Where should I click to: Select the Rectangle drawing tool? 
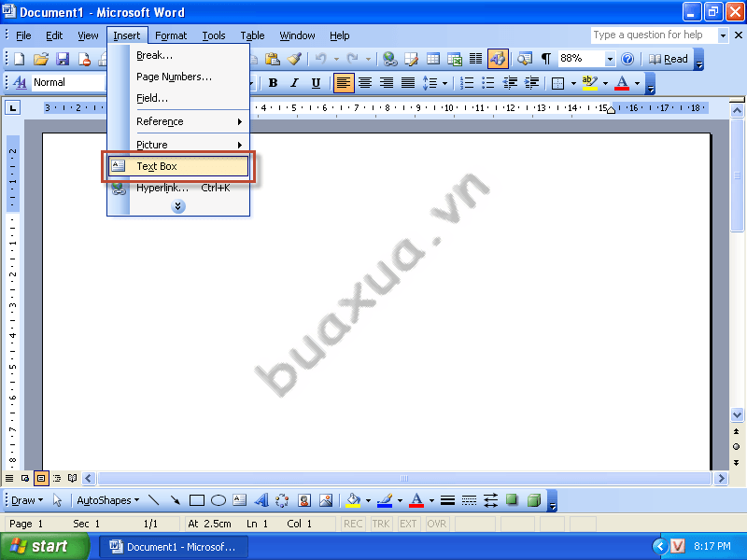[197, 500]
